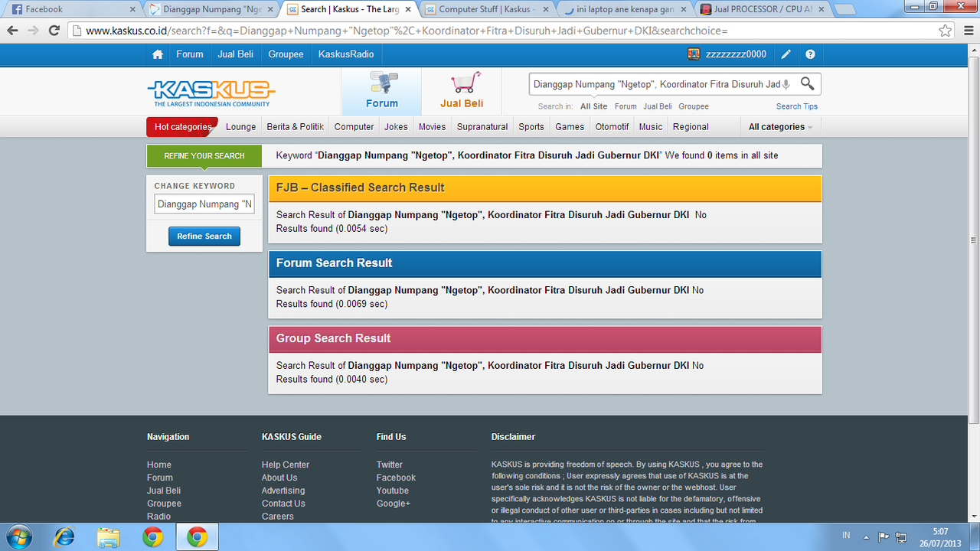Select the Jual Beli cart icon
Image resolution: width=980 pixels, height=551 pixels.
(462, 90)
